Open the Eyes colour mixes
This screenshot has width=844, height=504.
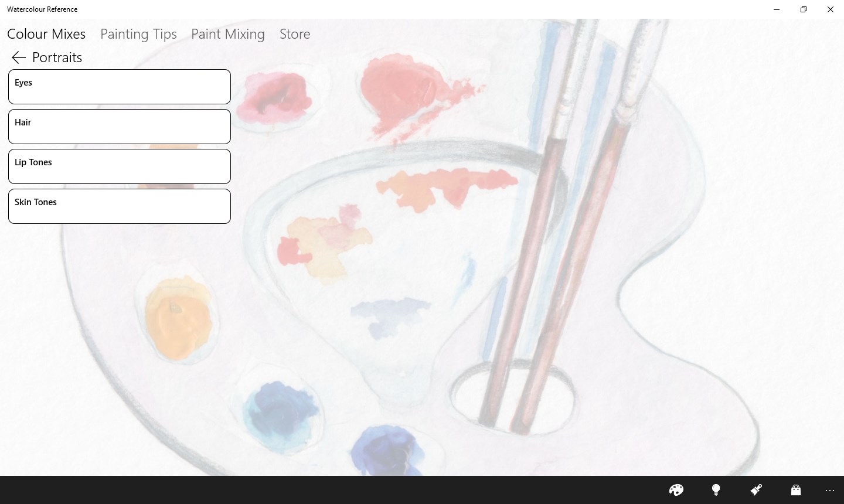point(120,87)
